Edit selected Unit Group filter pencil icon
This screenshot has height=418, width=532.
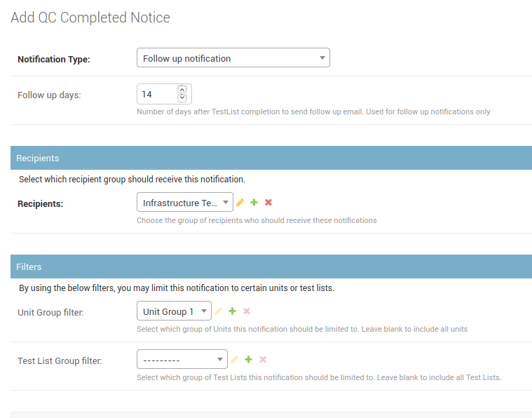(218, 311)
